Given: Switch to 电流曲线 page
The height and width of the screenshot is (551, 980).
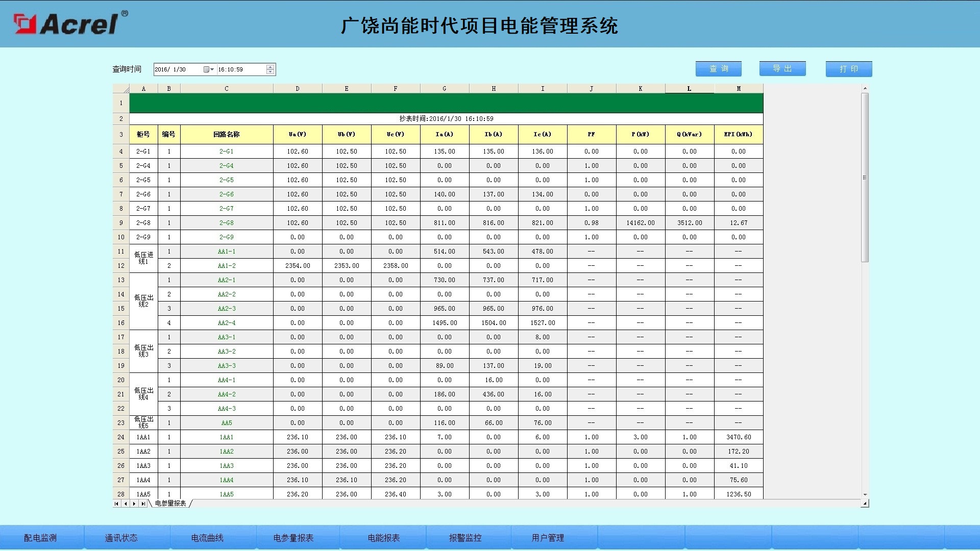Looking at the screenshot, I should 207,538.
